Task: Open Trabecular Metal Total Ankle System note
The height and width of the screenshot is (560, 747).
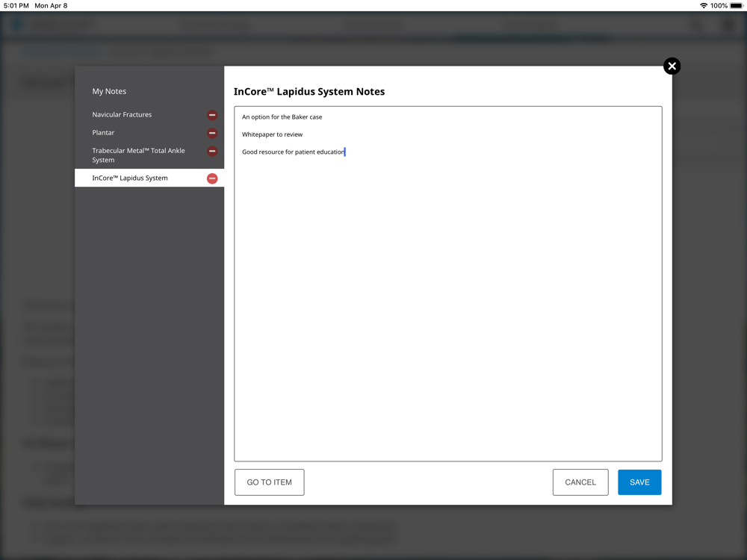Action: [x=139, y=155]
